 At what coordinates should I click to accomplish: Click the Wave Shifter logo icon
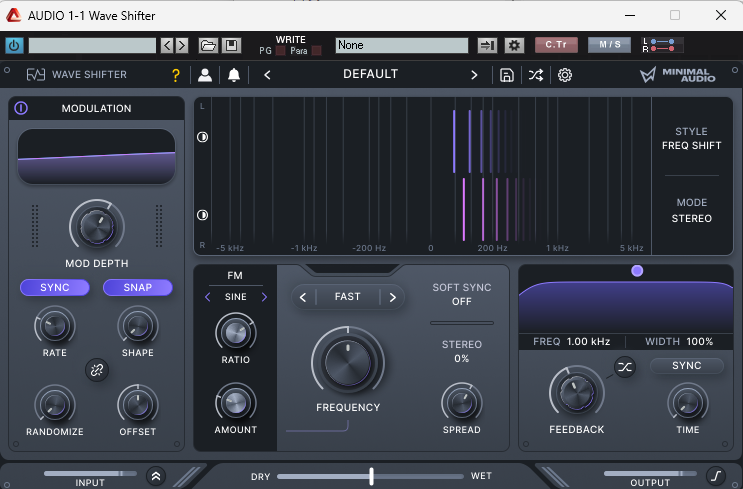tap(36, 74)
